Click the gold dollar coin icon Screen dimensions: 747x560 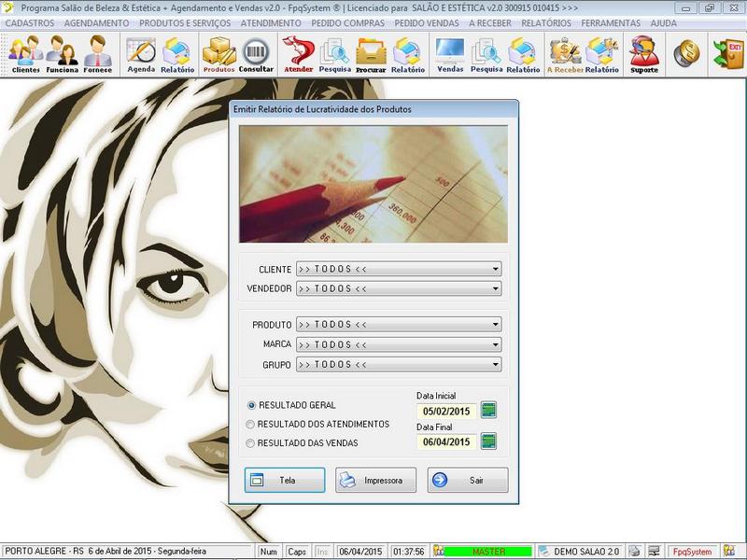[686, 53]
